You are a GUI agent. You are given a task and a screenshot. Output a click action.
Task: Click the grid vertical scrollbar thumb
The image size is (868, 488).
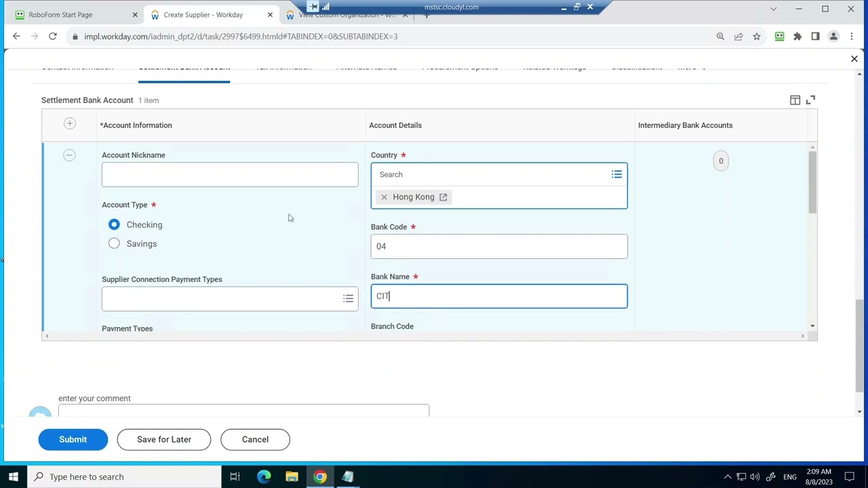pyautogui.click(x=812, y=183)
